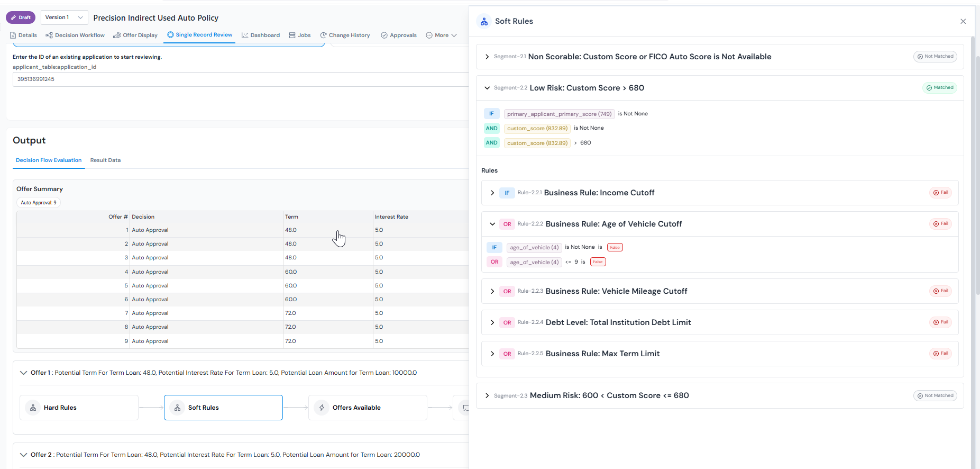Screen dimensions: 980x469
Task: Open the Version 1 dropdown
Action: click(65, 17)
